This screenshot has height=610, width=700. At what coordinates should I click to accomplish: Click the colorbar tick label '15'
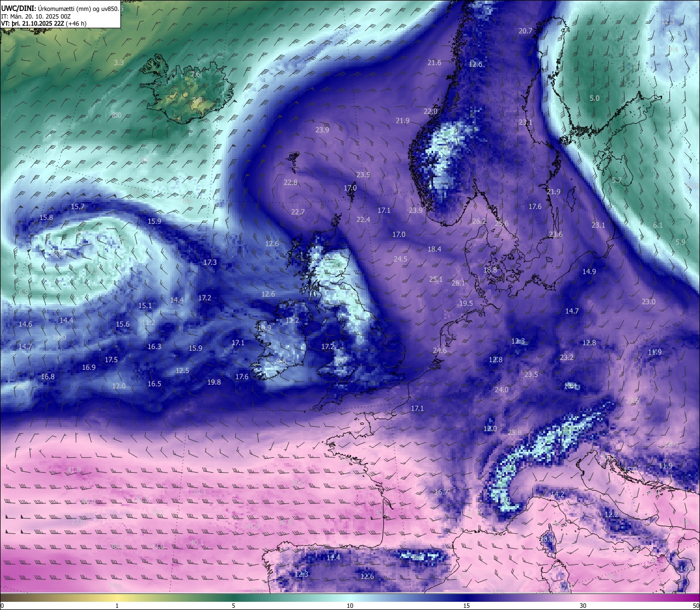[466, 606]
